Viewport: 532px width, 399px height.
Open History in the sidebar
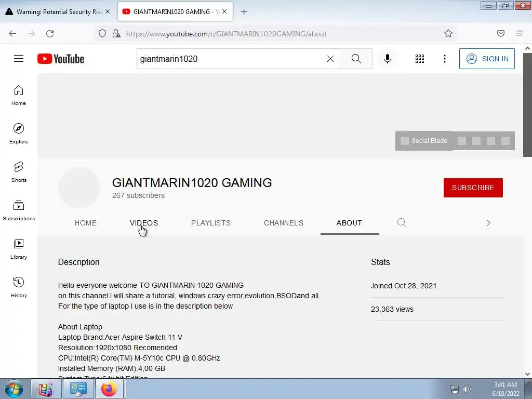point(19,287)
